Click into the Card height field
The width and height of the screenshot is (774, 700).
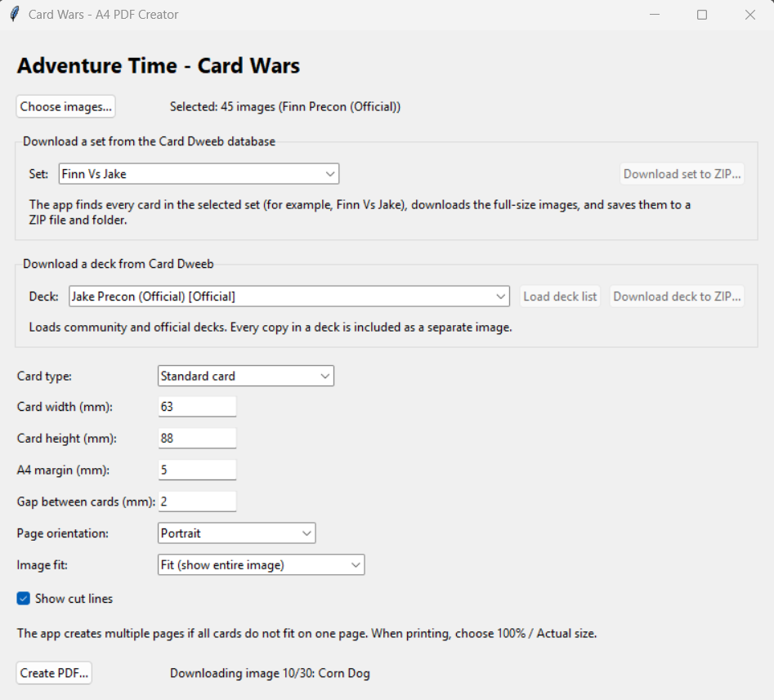pyautogui.click(x=197, y=438)
